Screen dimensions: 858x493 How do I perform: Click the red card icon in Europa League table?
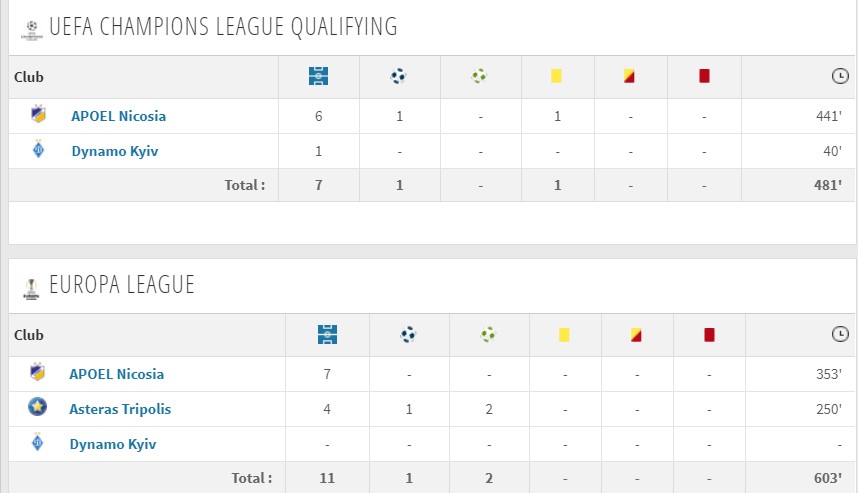point(709,334)
